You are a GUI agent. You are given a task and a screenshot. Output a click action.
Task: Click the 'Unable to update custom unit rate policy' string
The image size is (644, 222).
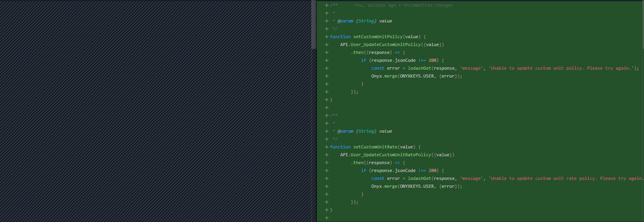[566, 178]
